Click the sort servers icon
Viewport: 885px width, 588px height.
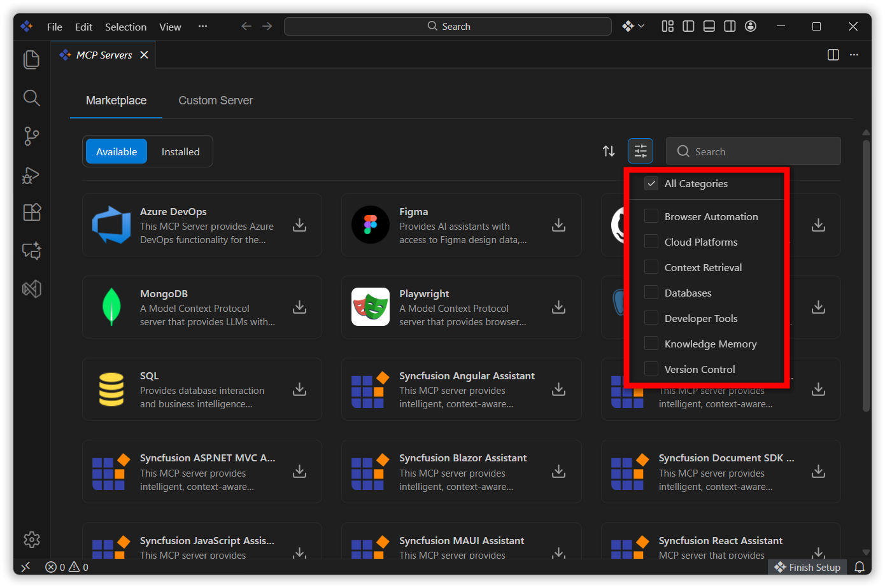[x=609, y=151]
